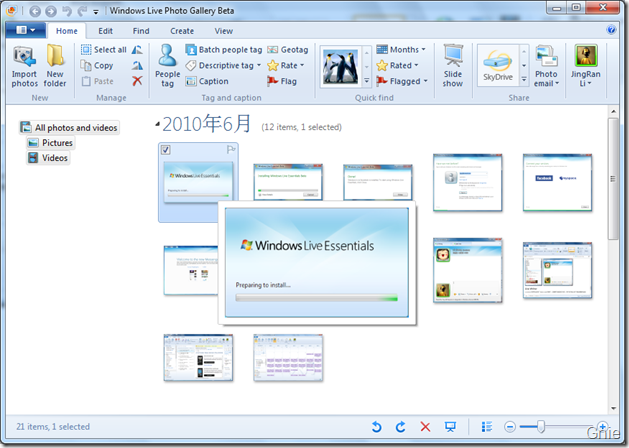This screenshot has width=629, height=448.
Task: Delete selected item with red X
Action: click(x=137, y=81)
